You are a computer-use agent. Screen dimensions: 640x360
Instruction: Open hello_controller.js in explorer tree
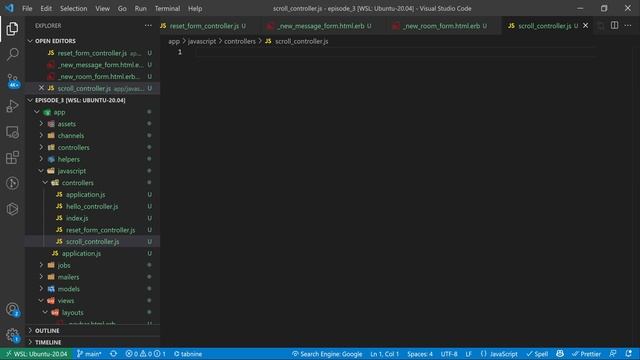[92, 207]
